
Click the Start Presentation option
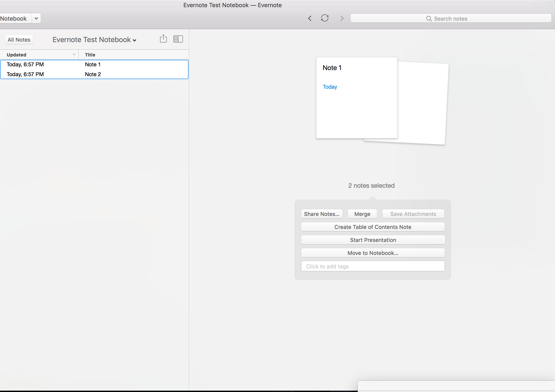pyautogui.click(x=373, y=240)
